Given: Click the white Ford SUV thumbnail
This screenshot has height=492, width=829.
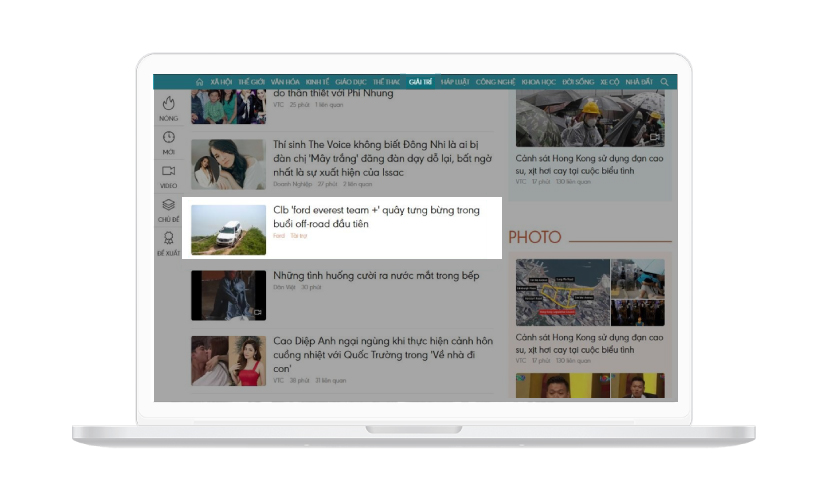Looking at the screenshot, I should tap(228, 231).
